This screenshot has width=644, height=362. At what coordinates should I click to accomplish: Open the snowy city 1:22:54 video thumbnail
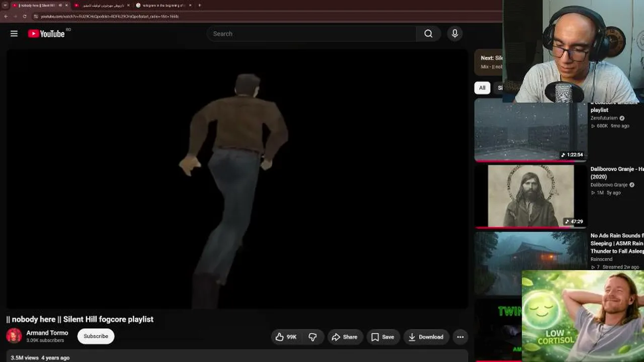pyautogui.click(x=530, y=130)
